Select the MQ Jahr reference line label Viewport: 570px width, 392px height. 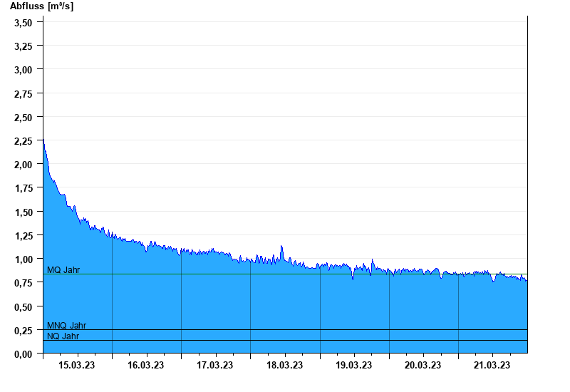pyautogui.click(x=63, y=270)
